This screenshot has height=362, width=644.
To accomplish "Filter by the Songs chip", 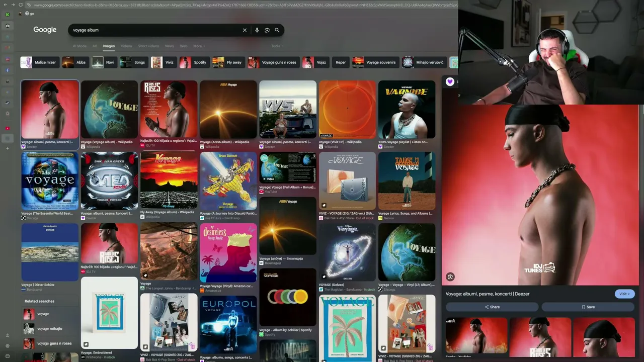I will [x=134, y=62].
